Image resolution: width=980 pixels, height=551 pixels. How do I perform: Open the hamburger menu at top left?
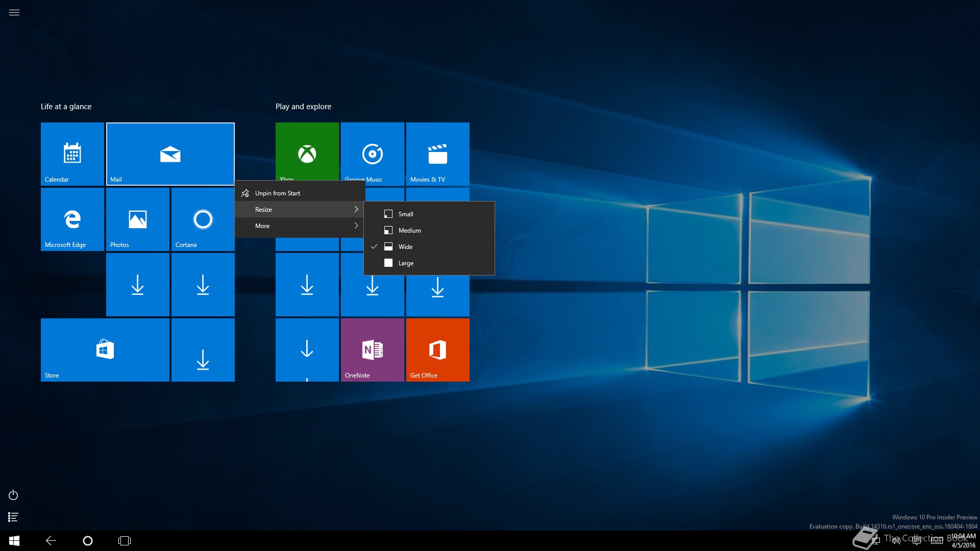tap(14, 12)
